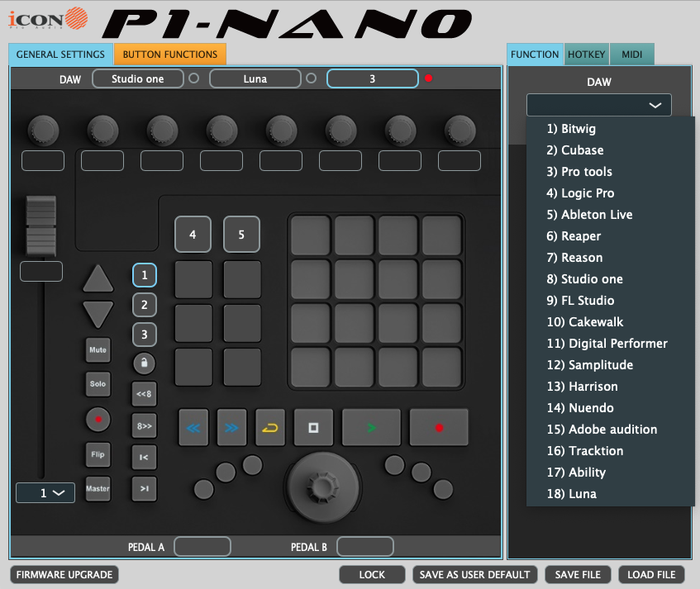Click the fader cap on the slider
700x589 pixels.
click(41, 226)
